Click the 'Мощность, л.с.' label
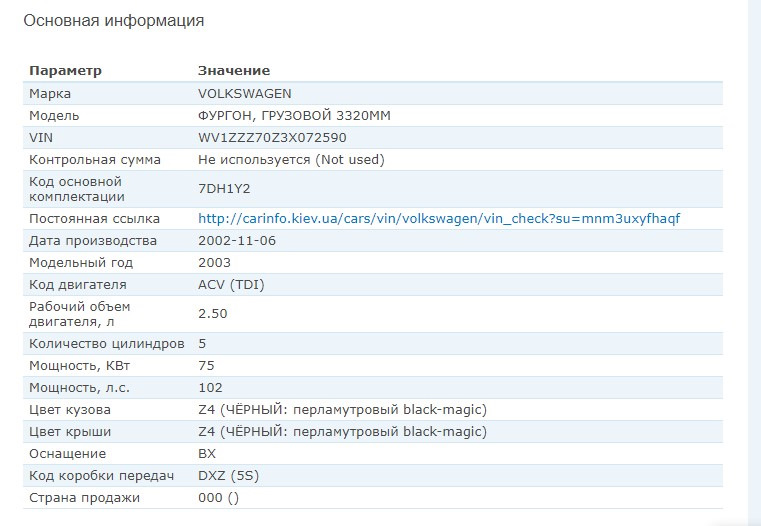761x526 pixels. (80, 388)
